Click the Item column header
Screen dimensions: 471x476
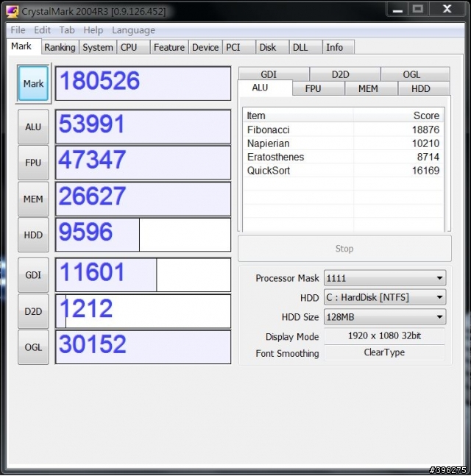coord(298,116)
